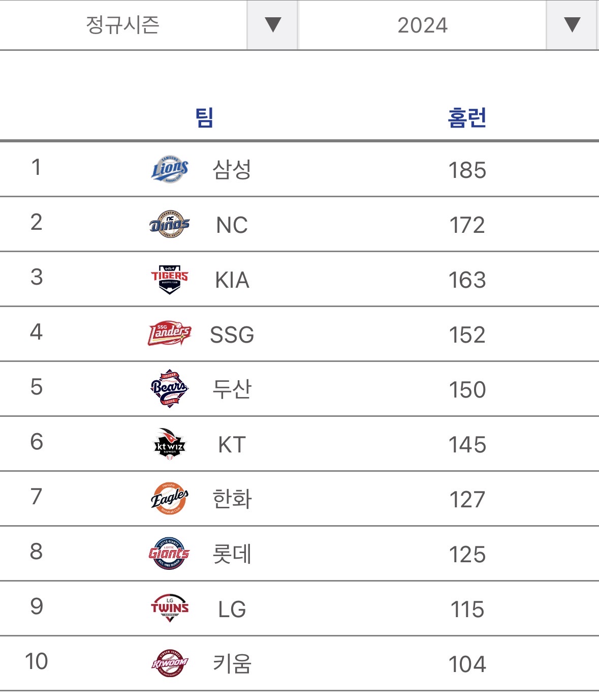599x700 pixels.
Task: Select the 두산 team name
Action: pos(232,389)
